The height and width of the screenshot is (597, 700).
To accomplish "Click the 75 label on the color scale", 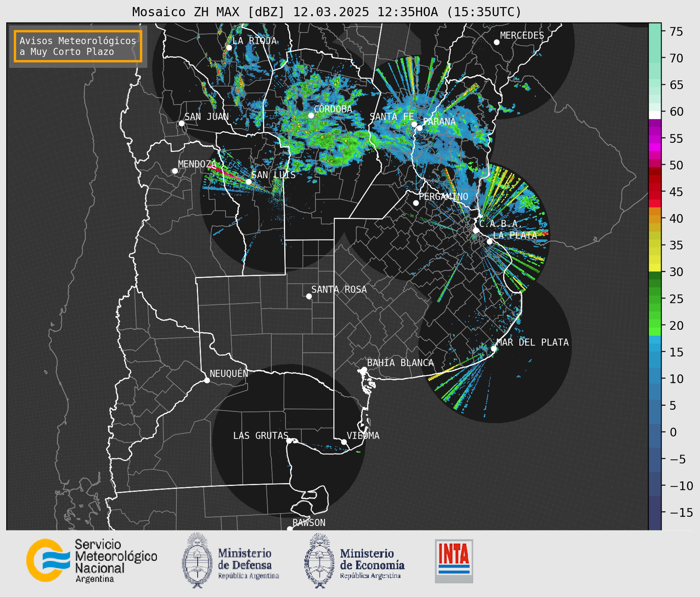I will tap(676, 32).
